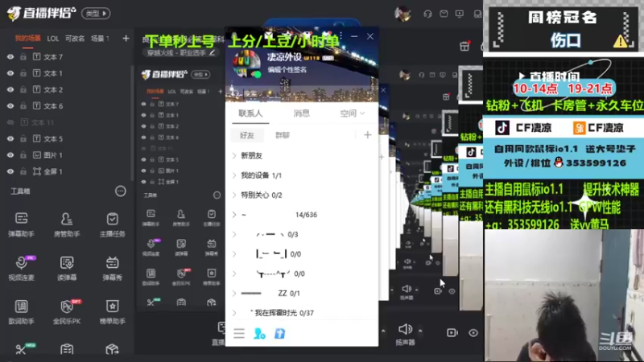Select the 图片 1 source row
Screen dimensions: 644x362
[66, 155]
